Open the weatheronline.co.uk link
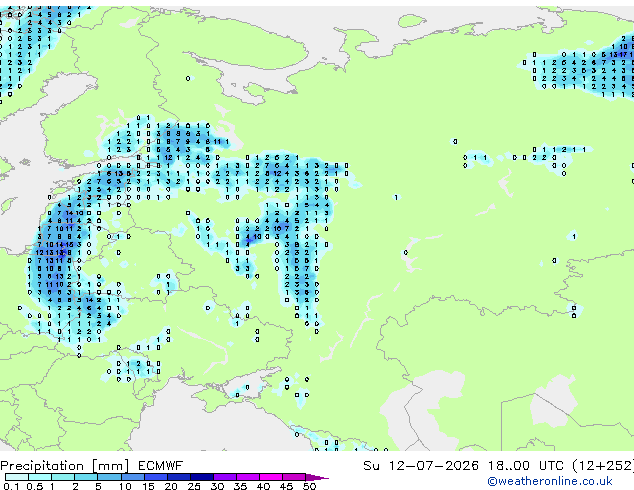 point(550,481)
